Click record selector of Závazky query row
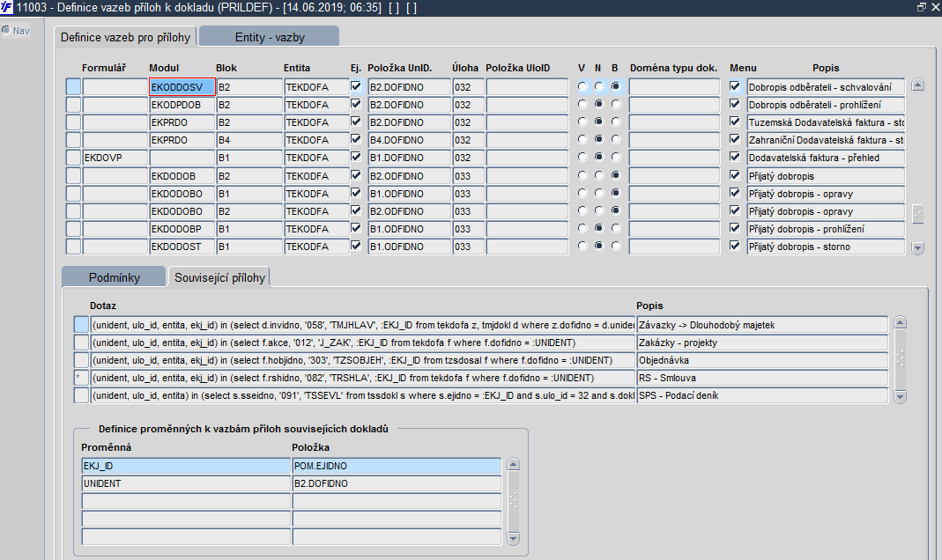The height and width of the screenshot is (560, 942). (81, 325)
